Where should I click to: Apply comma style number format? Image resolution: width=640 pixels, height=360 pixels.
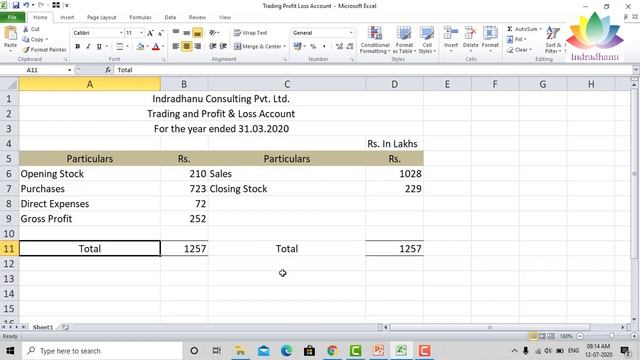[x=324, y=47]
